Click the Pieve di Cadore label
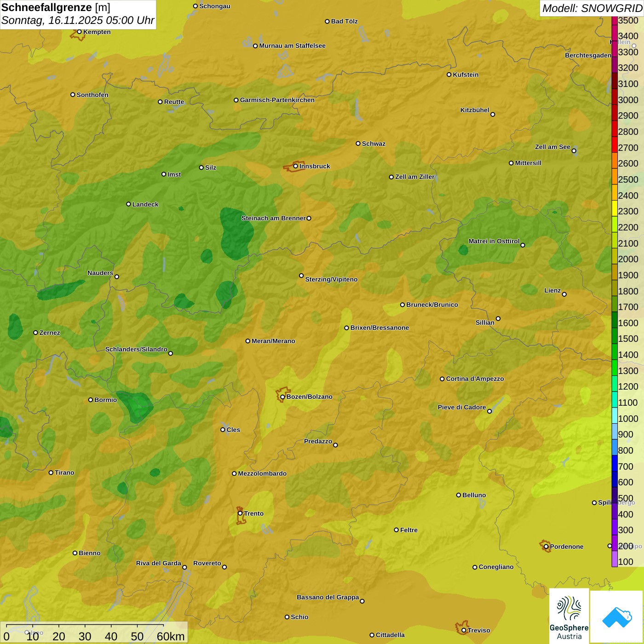This screenshot has width=644, height=644. 462,407
